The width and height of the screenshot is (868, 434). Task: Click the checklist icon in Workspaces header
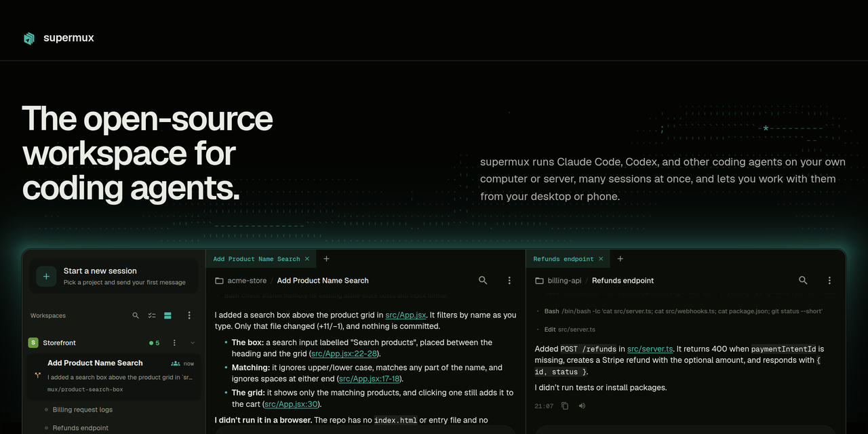point(152,315)
